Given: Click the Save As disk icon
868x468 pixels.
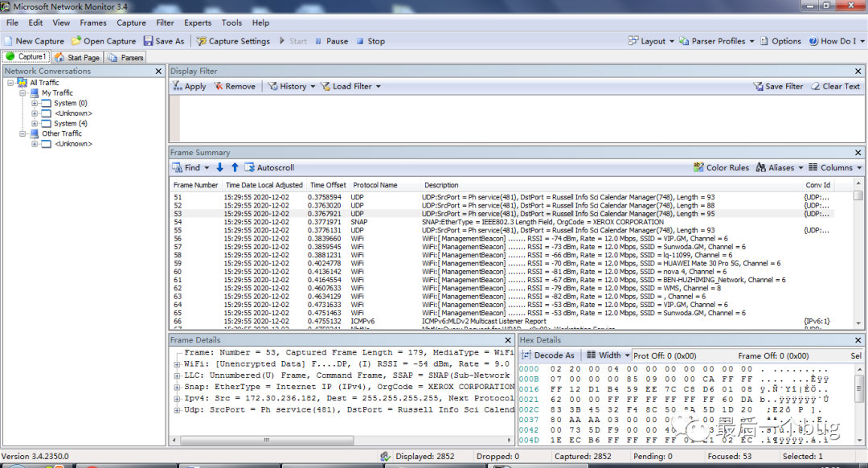Looking at the screenshot, I should [x=149, y=41].
